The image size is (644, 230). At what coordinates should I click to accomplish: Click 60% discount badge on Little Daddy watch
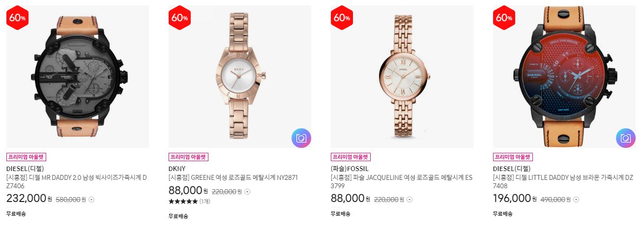tap(504, 18)
